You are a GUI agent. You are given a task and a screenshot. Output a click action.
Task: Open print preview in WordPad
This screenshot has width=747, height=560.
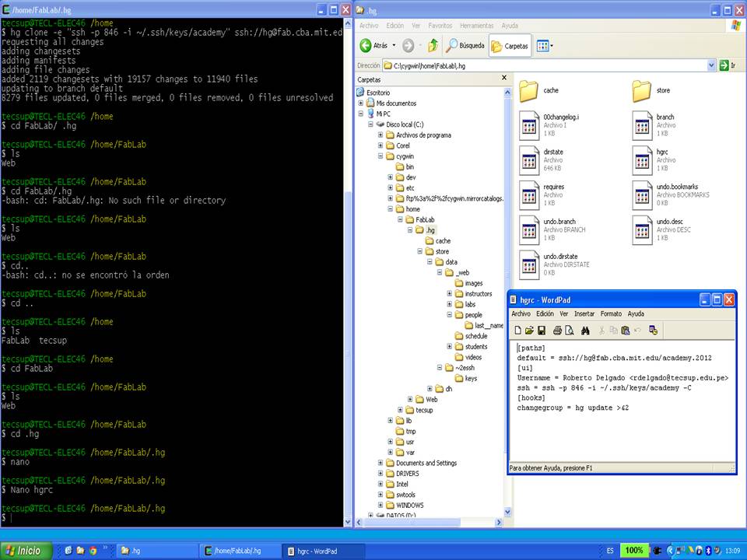pos(569,331)
